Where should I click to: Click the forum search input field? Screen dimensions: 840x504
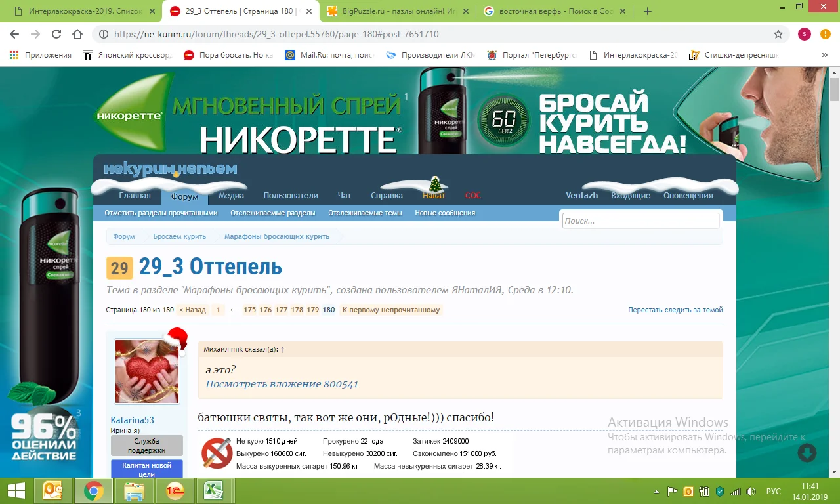click(x=640, y=221)
